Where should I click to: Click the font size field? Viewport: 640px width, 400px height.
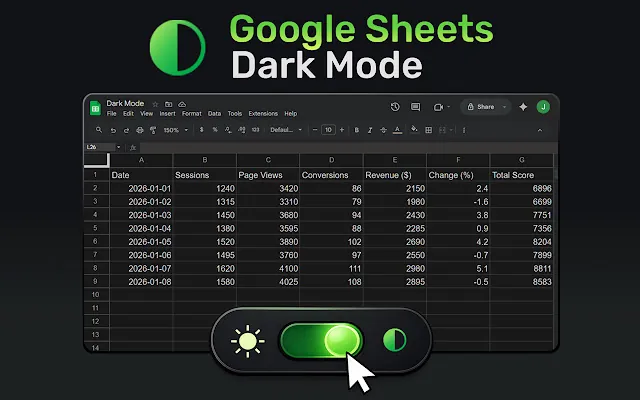(328, 130)
